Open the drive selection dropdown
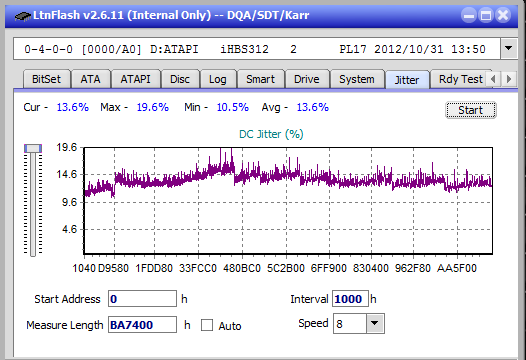The image size is (526, 360). pyautogui.click(x=509, y=49)
